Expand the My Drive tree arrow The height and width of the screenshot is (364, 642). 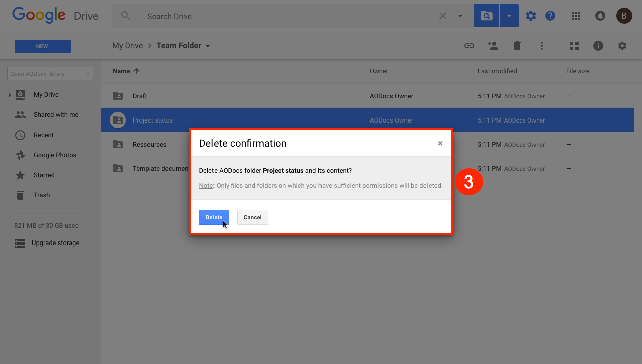(x=10, y=95)
